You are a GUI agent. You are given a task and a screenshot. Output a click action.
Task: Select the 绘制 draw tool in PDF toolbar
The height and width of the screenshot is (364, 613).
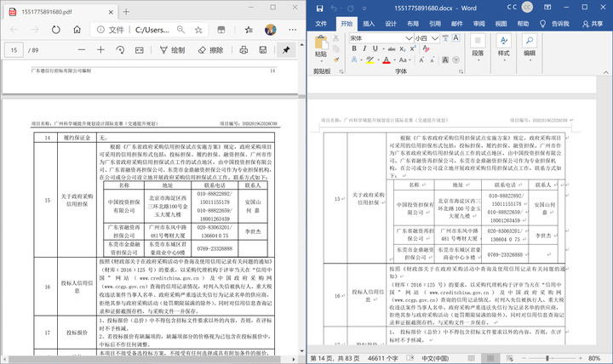tap(172, 50)
